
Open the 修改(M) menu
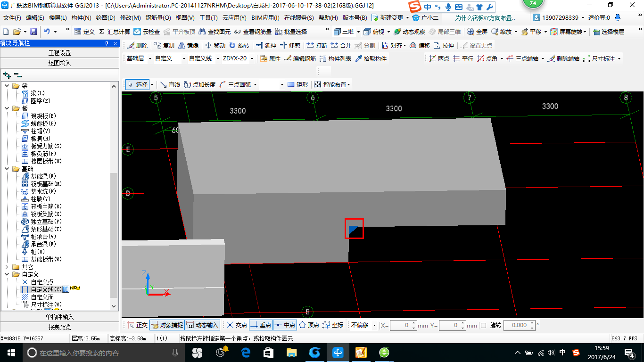pyautogui.click(x=131, y=18)
